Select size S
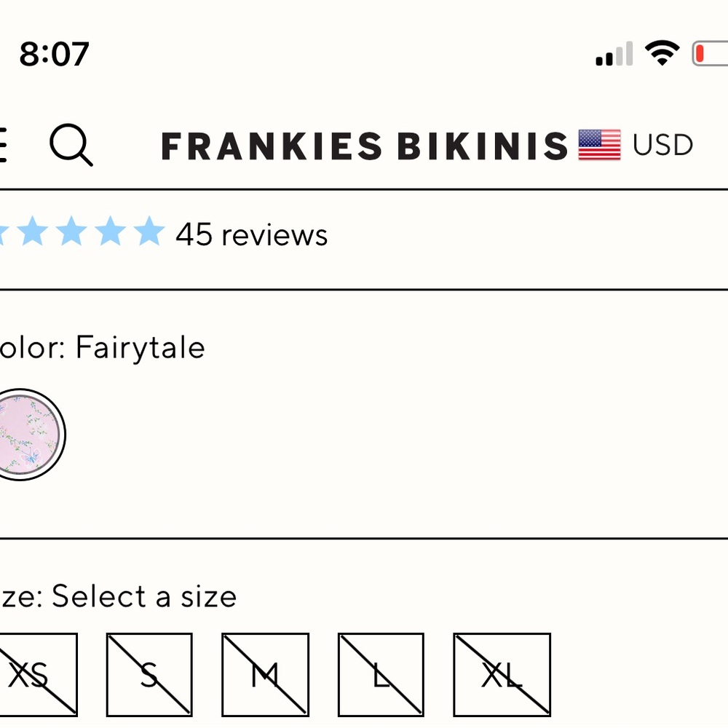 pyautogui.click(x=149, y=674)
